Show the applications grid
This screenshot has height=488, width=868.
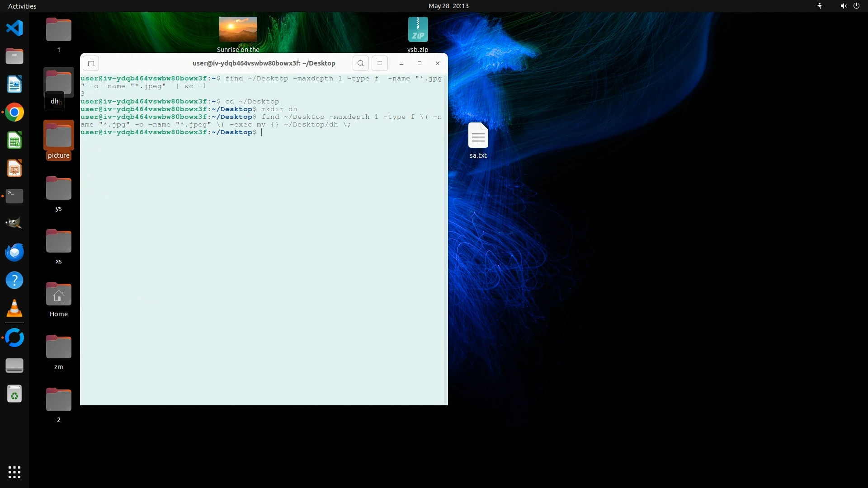tap(14, 472)
